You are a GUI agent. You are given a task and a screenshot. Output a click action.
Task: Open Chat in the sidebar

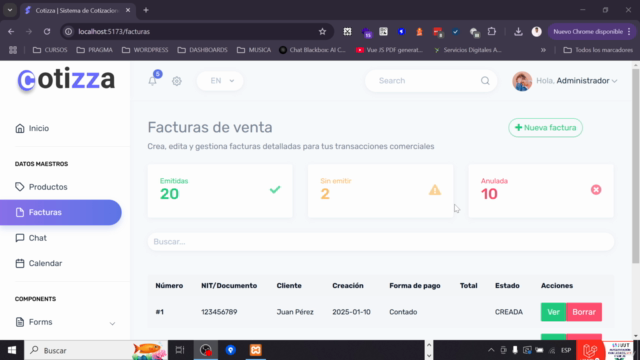pos(31,238)
